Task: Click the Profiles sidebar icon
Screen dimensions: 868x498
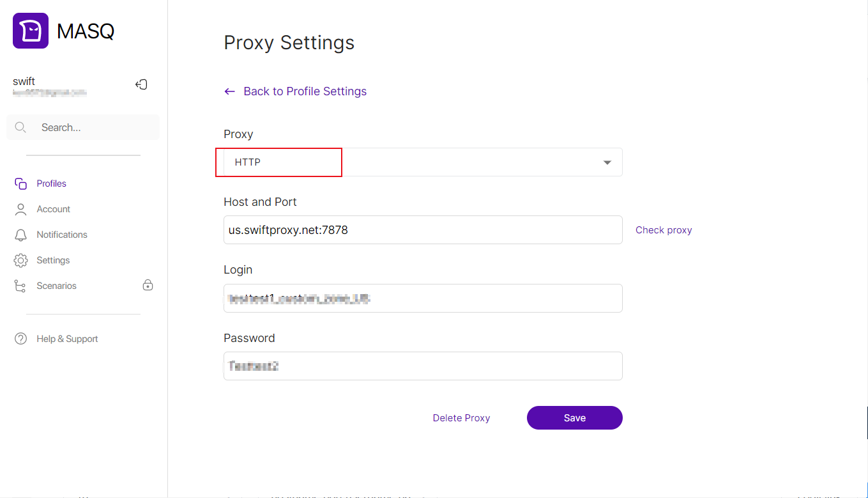Action: 20,183
